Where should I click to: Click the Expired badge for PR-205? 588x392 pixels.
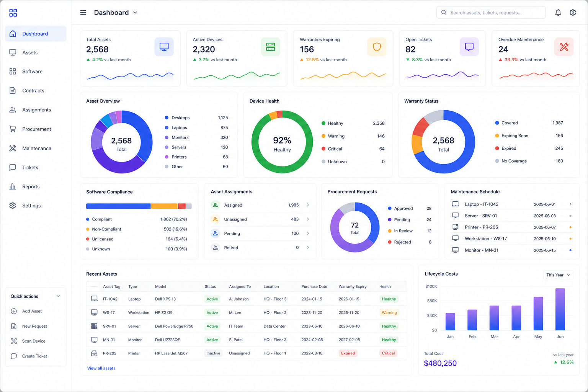click(348, 353)
